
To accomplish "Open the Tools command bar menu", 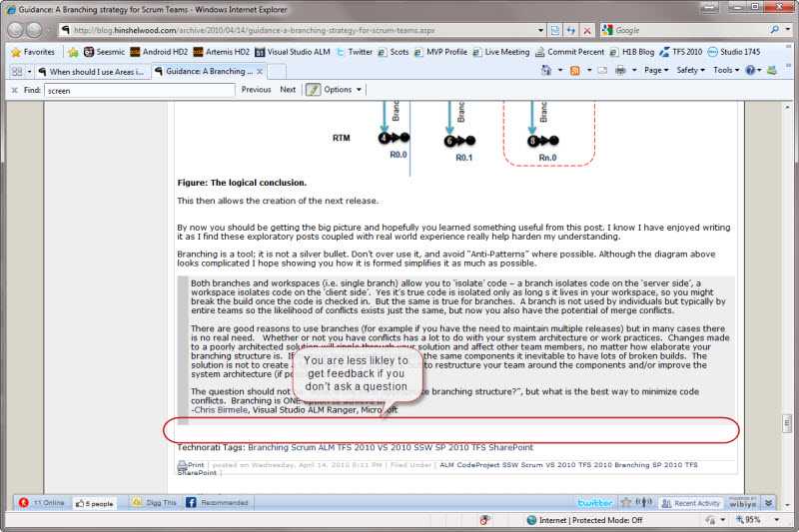I will coord(725,71).
